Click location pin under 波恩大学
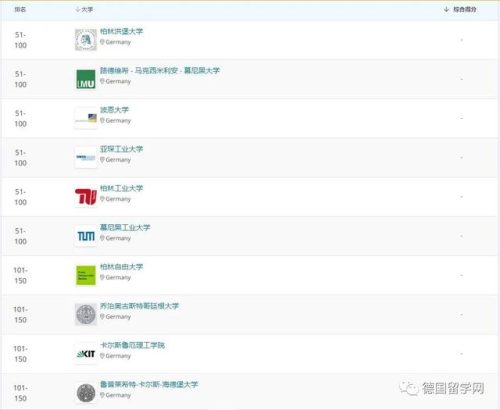The image size is (500, 410). point(102,120)
